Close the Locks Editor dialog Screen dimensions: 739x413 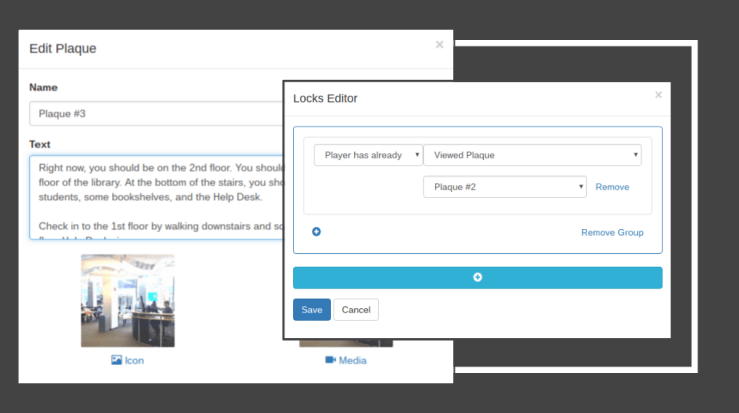[x=658, y=95]
